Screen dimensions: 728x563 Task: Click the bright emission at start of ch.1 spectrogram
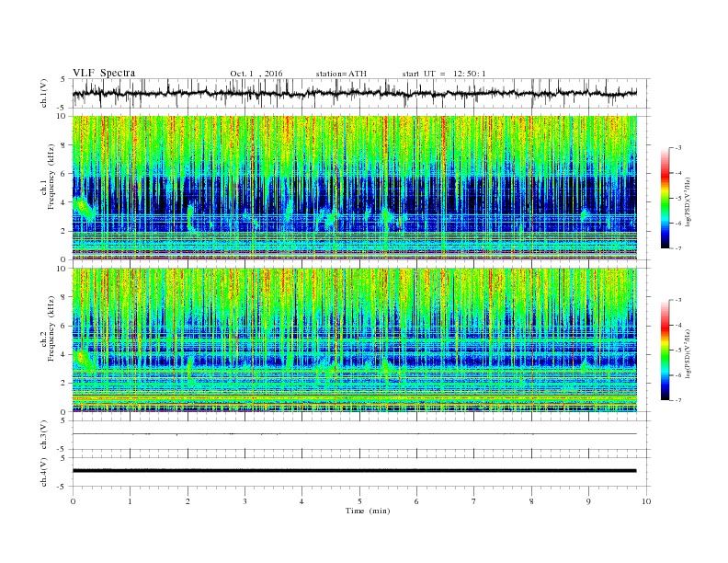pos(84,208)
